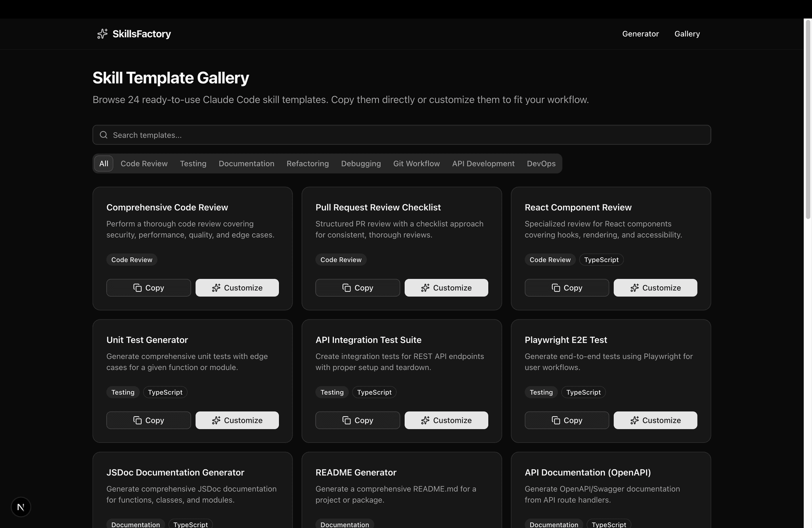Go to Gallery page in navbar
Image resolution: width=812 pixels, height=528 pixels.
pos(687,34)
